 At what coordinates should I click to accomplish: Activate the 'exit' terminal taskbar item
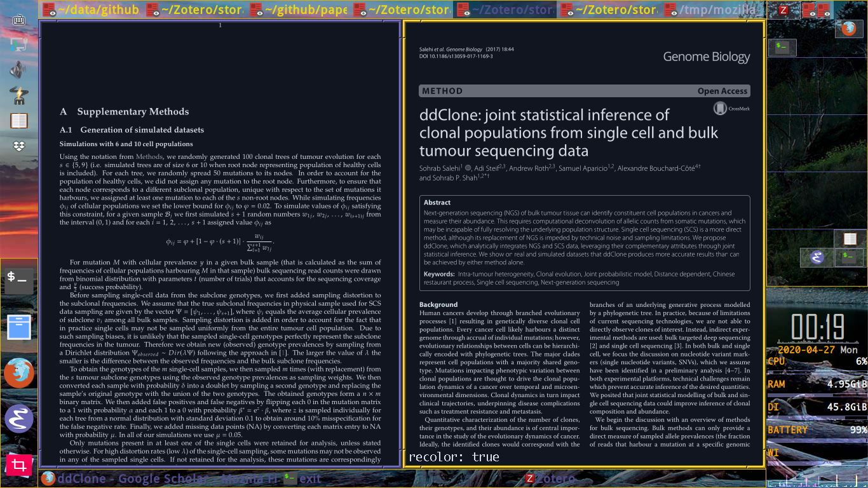(x=302, y=478)
